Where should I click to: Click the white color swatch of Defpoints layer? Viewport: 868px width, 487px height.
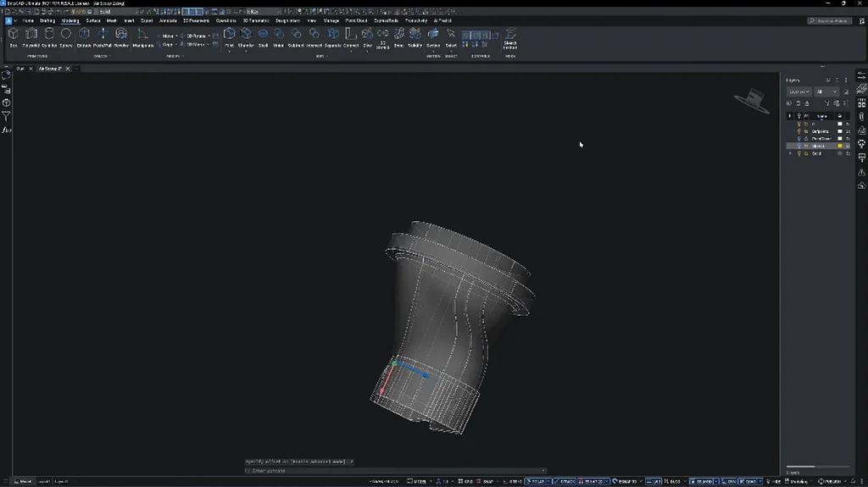point(840,132)
